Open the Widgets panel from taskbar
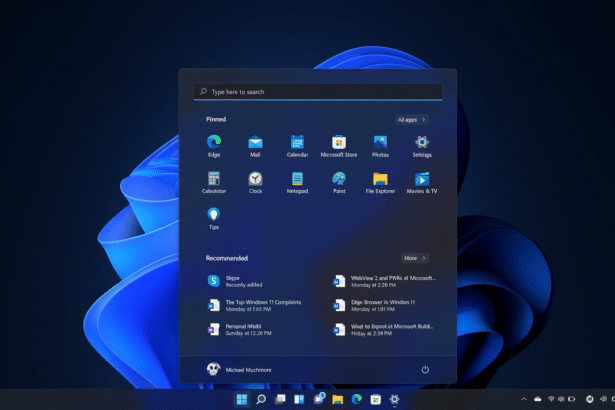This screenshot has width=615, height=410. point(299,399)
